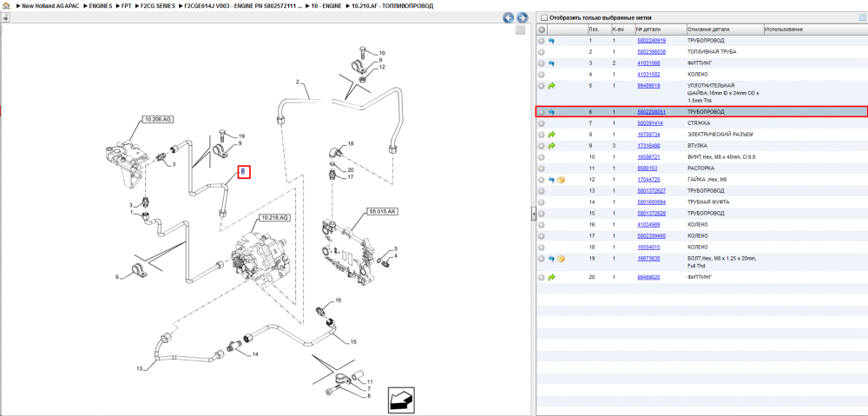Viewport: 868px width, 416px height.
Task: Open the New Holland AG APAC breadcrumb
Action: 52,5
